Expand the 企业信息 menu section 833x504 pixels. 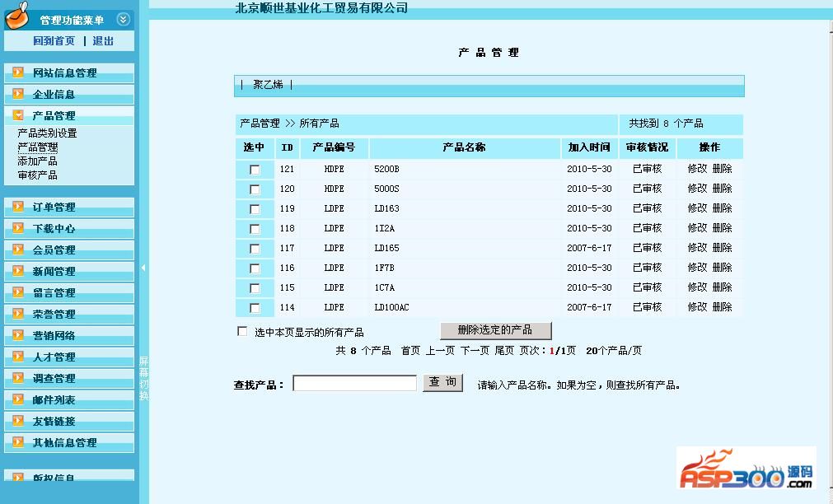tap(69, 94)
